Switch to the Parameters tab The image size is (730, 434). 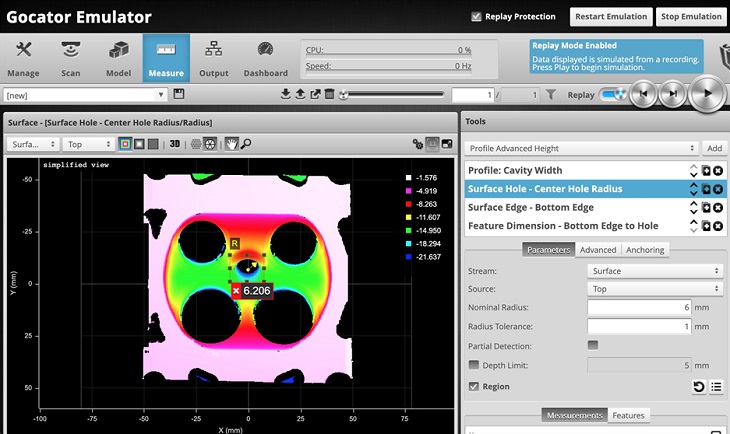pos(548,250)
